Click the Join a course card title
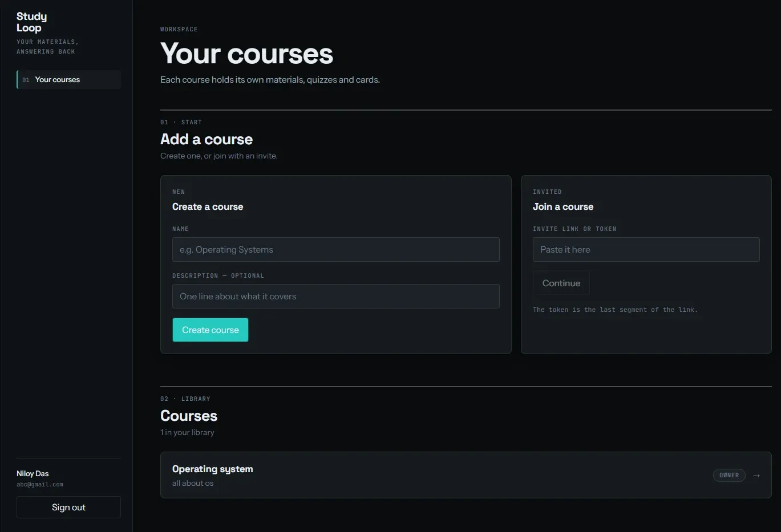781x532 pixels. [563, 207]
